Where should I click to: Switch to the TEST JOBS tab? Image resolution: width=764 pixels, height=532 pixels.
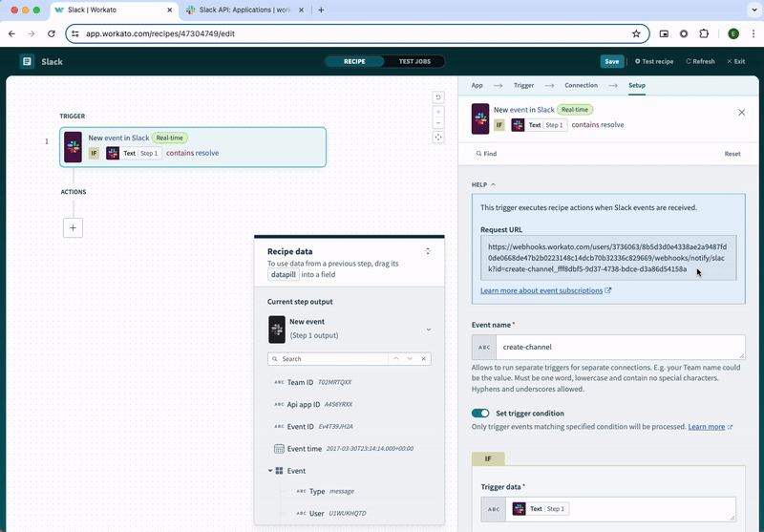click(414, 61)
